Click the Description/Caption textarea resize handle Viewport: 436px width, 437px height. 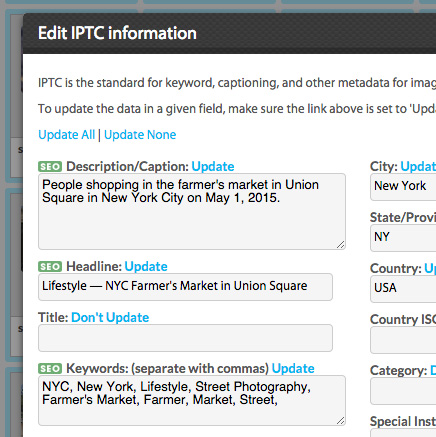(340, 245)
